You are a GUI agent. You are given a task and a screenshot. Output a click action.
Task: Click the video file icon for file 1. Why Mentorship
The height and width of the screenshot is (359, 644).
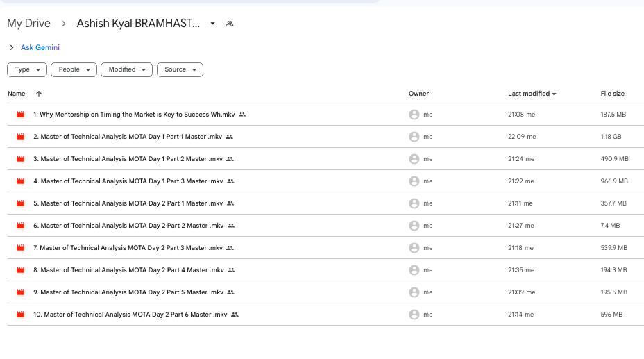pyautogui.click(x=20, y=114)
